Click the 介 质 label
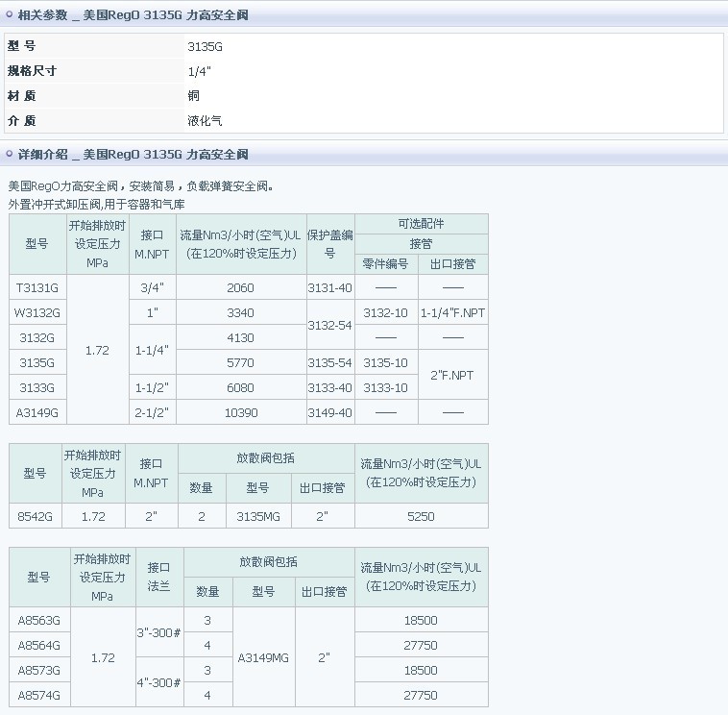Image resolution: width=728 pixels, height=715 pixels. (x=21, y=121)
